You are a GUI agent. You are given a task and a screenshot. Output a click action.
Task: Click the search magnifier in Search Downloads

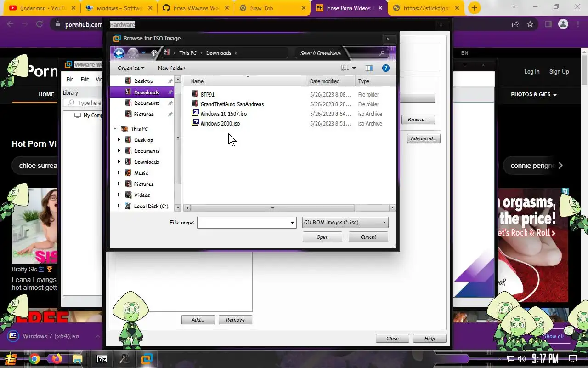click(x=382, y=53)
